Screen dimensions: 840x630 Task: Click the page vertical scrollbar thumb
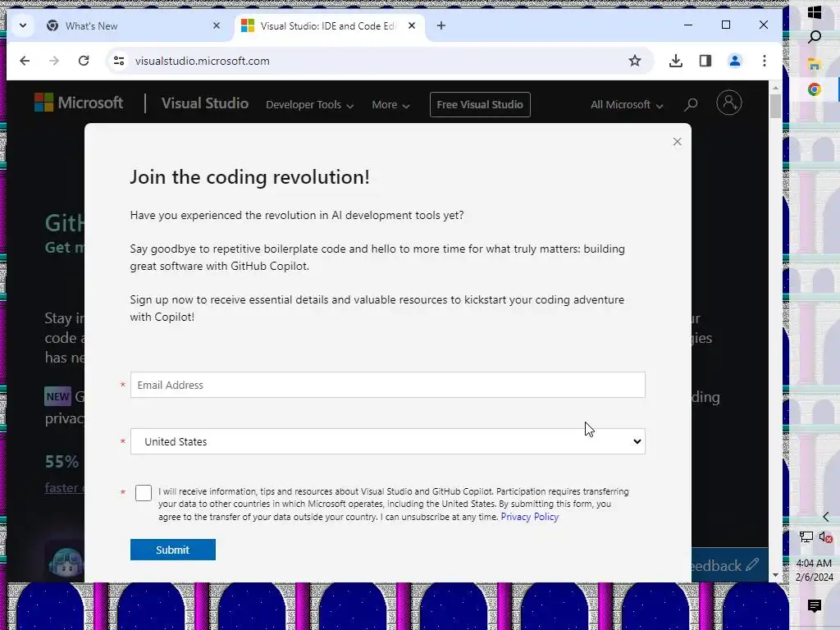tap(775, 106)
